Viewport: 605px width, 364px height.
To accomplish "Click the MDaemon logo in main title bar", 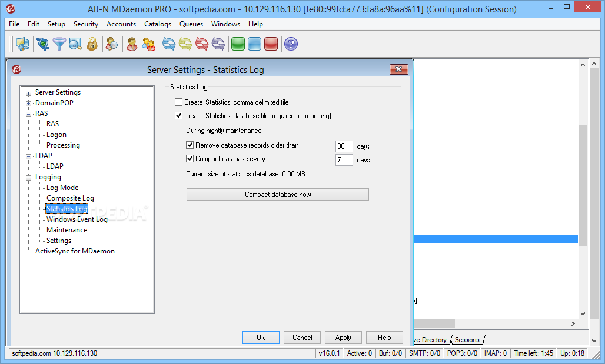I will tap(11, 8).
